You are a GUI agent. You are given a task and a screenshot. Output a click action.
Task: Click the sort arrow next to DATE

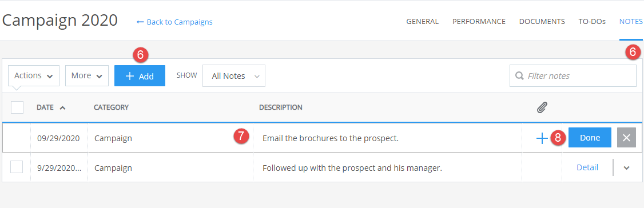pos(62,108)
